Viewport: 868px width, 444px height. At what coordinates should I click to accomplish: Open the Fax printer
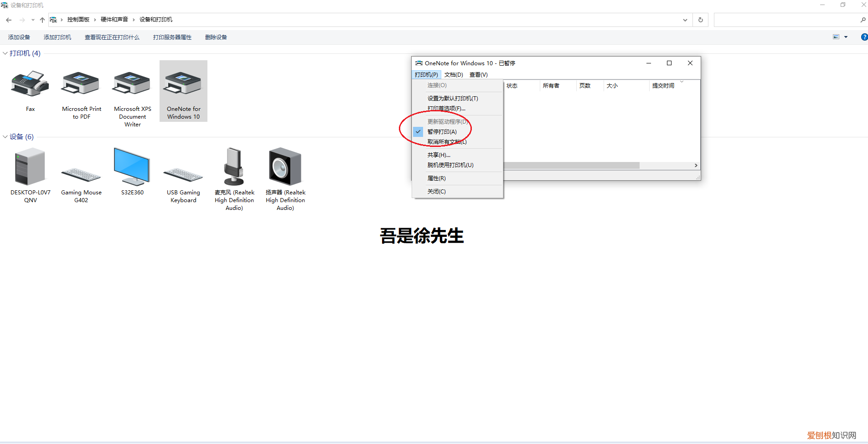pos(30,89)
